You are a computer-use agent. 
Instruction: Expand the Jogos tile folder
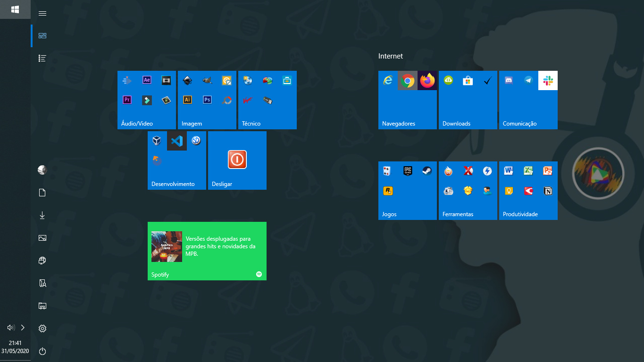pos(408,191)
